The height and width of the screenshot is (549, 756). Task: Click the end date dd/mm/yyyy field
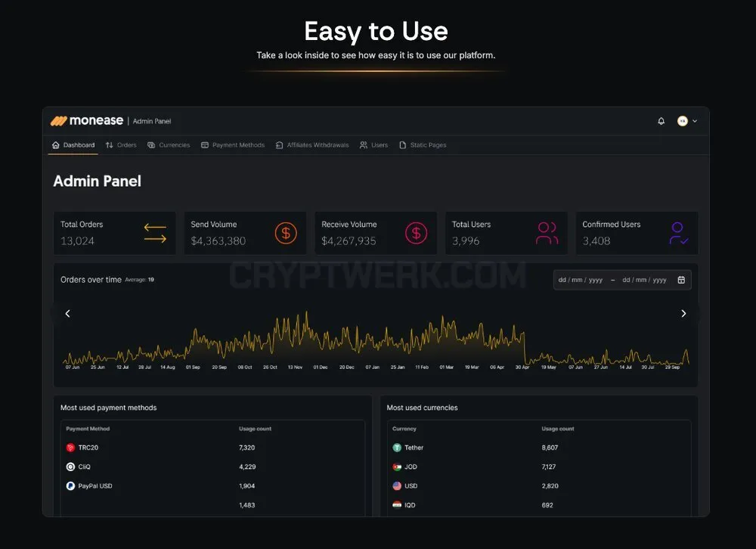pyautogui.click(x=644, y=280)
